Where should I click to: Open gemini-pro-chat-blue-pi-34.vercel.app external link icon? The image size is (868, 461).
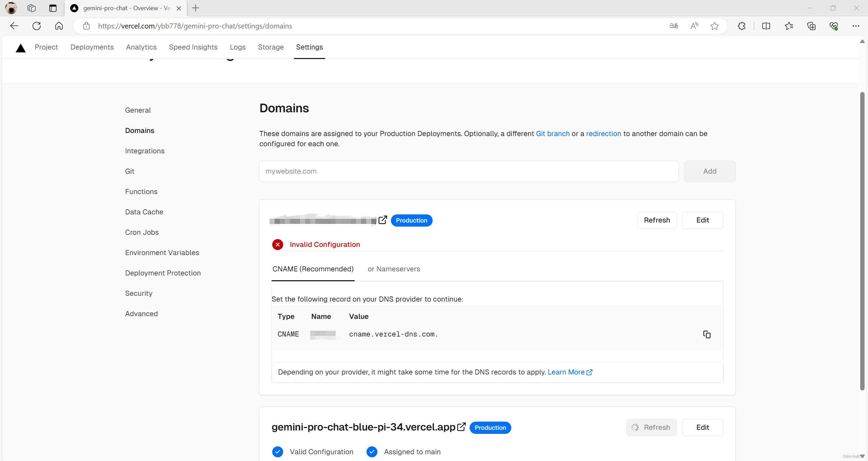coord(461,427)
